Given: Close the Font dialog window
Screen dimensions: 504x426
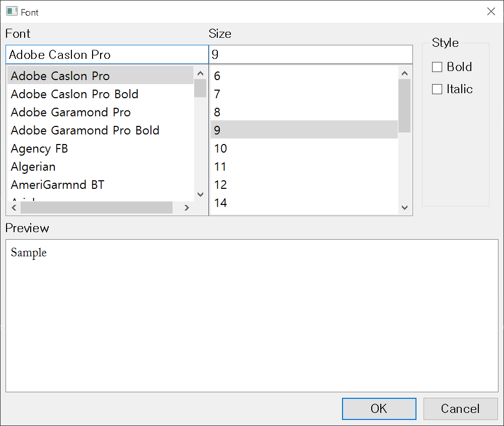Looking at the screenshot, I should click(x=491, y=12).
